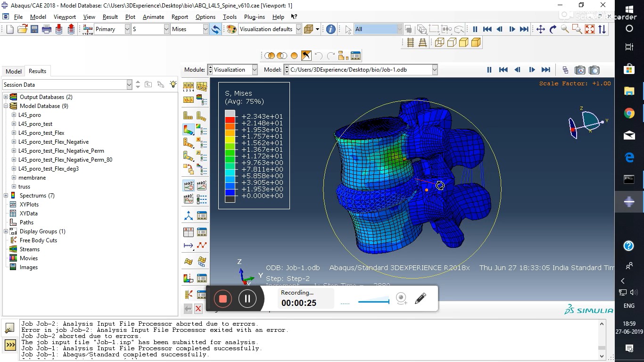Open a file via folder icon

coord(22,29)
